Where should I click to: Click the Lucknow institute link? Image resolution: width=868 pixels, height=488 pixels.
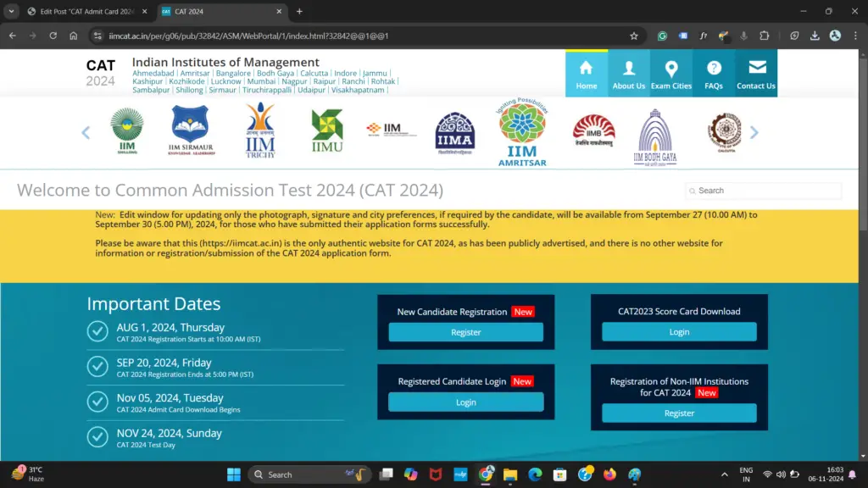(x=225, y=81)
